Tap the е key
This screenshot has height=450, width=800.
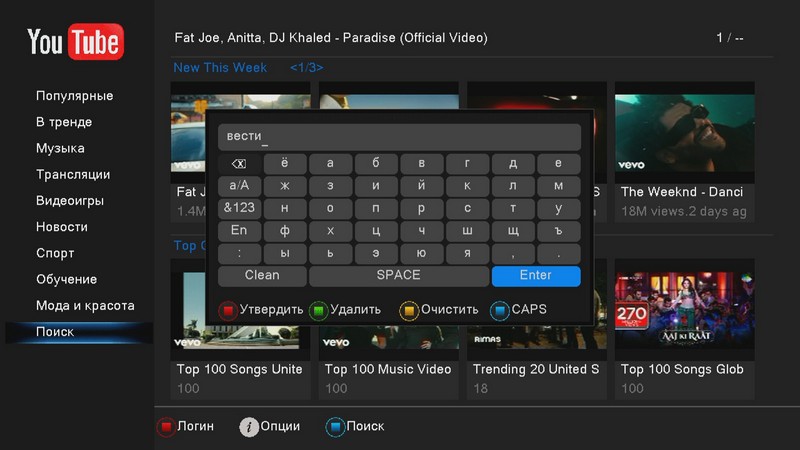559,164
